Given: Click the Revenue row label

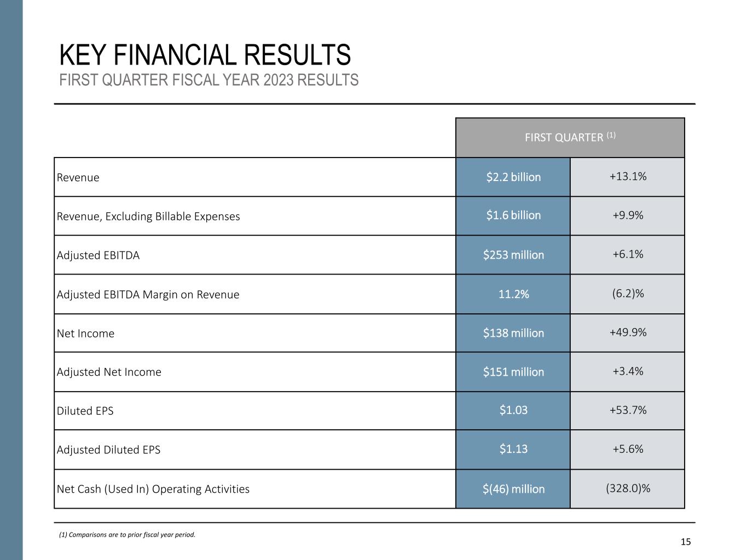Looking at the screenshot, I should [78, 178].
